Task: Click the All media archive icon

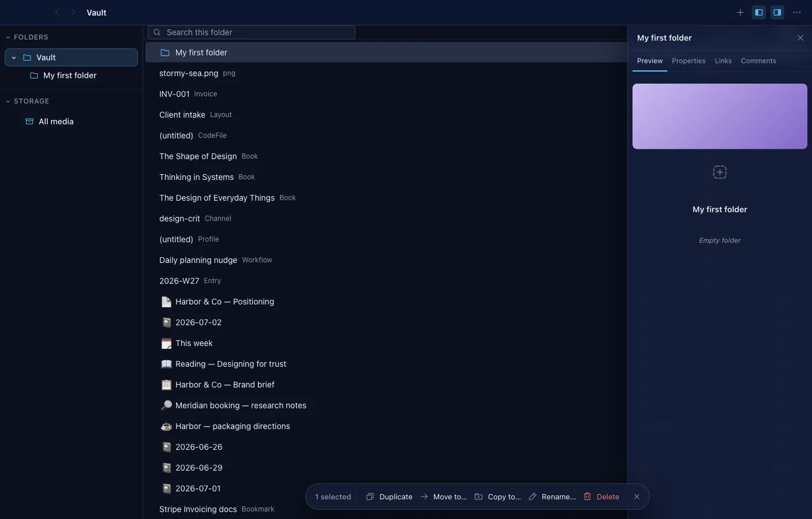Action: (29, 122)
